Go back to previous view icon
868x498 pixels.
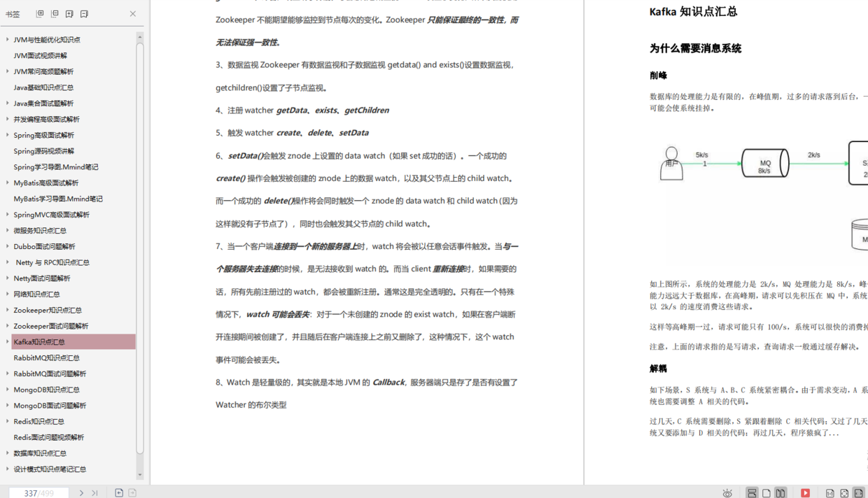click(x=119, y=492)
